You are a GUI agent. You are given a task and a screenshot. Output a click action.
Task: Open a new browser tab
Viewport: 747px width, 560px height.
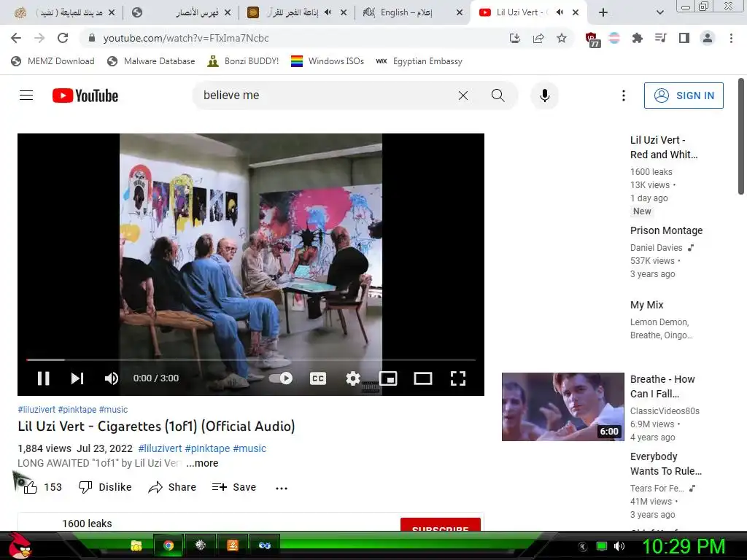click(603, 12)
